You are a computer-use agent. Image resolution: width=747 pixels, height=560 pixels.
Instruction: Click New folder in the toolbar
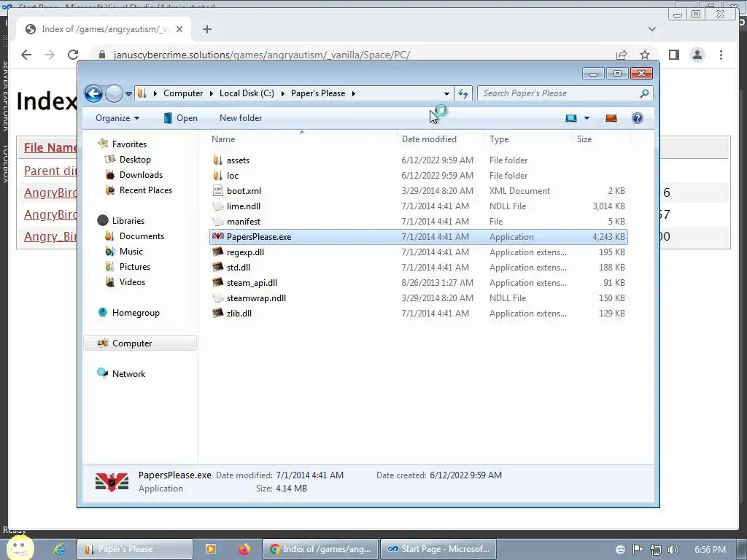pos(241,118)
